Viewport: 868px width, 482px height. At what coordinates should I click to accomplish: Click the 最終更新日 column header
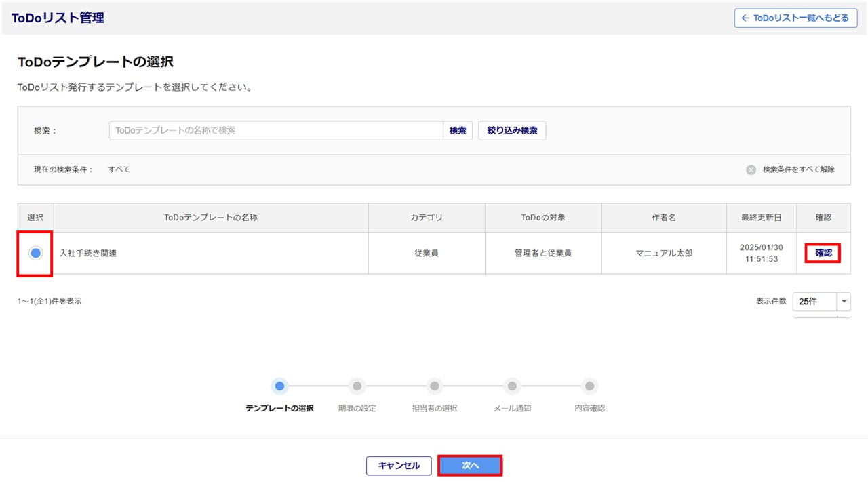(x=761, y=218)
